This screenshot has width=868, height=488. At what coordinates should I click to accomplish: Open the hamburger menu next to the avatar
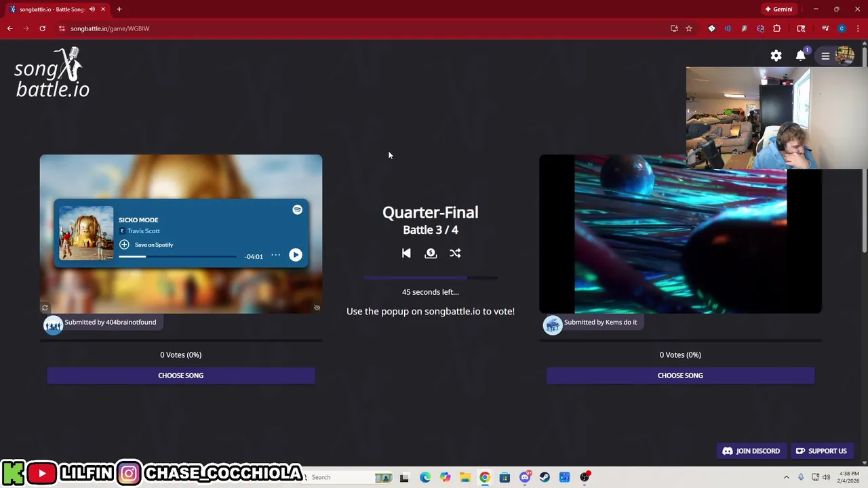pyautogui.click(x=825, y=56)
